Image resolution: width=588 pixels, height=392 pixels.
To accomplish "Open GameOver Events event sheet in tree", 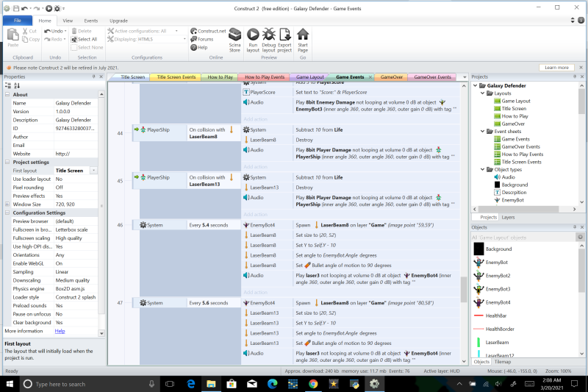I will (x=520, y=146).
